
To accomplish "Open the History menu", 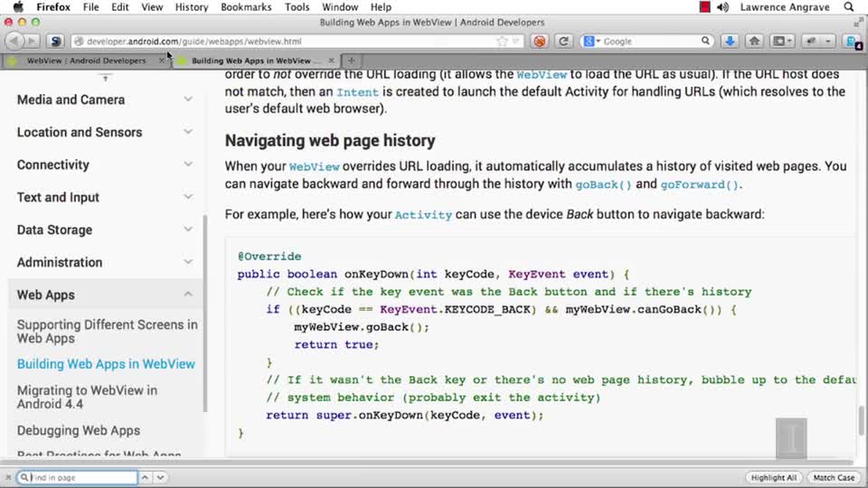I will 192,7.
